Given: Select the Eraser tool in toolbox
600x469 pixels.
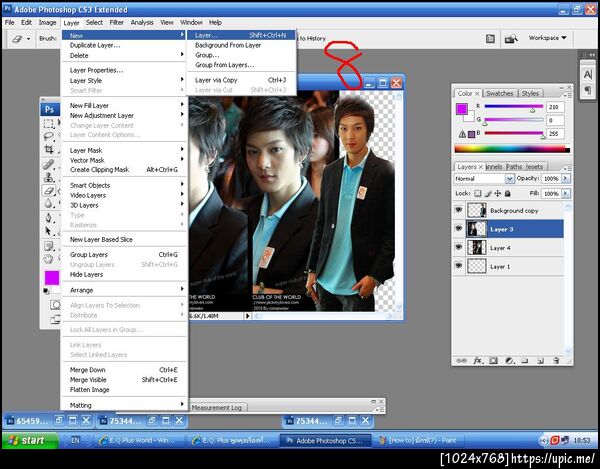Looking at the screenshot, I should point(49,190).
